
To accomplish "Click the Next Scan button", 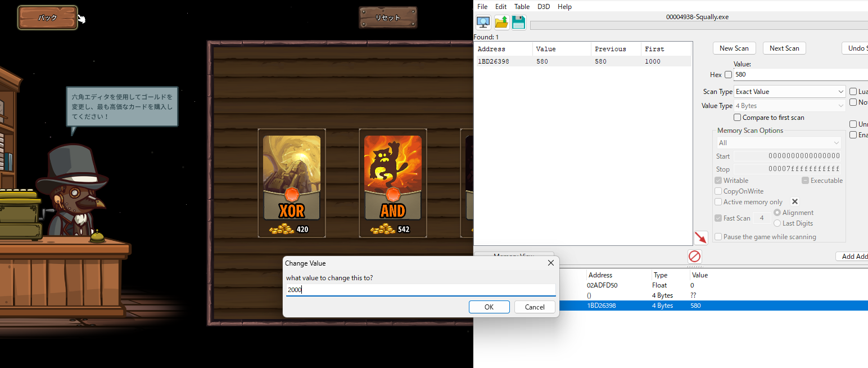I will (784, 48).
